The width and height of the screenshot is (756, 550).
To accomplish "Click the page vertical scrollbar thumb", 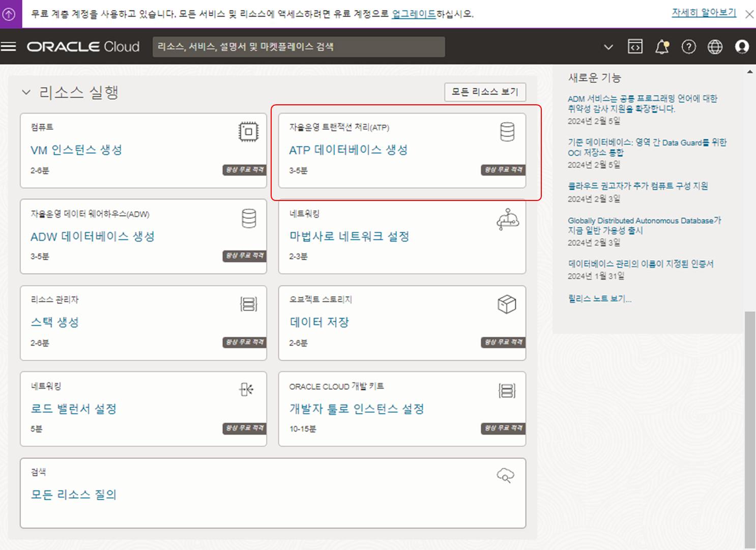I will point(750,430).
